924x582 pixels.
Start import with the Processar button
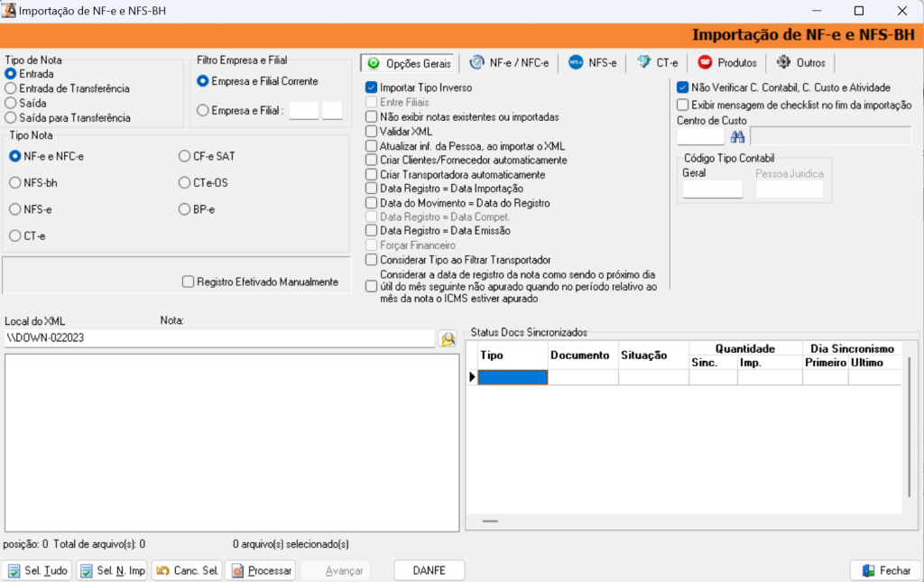pos(260,571)
